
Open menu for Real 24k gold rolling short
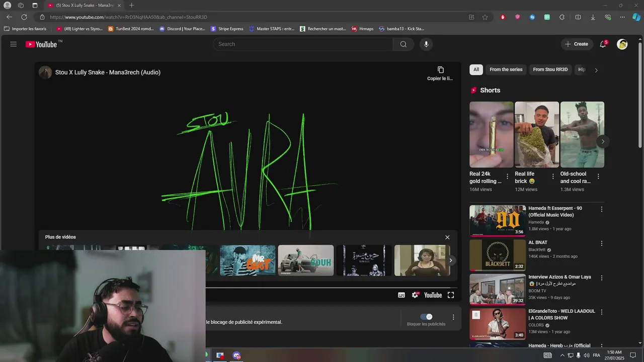pos(507,176)
